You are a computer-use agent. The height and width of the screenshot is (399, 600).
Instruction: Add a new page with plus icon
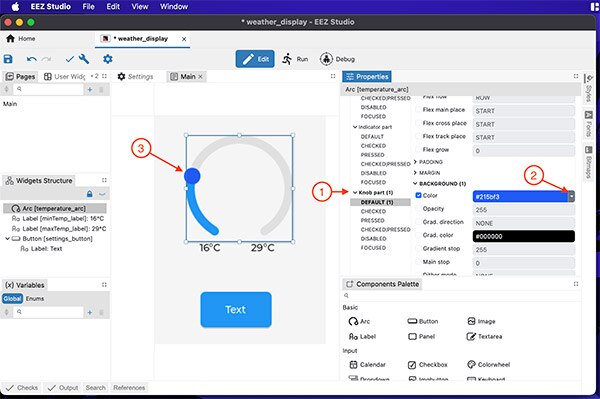pos(90,90)
